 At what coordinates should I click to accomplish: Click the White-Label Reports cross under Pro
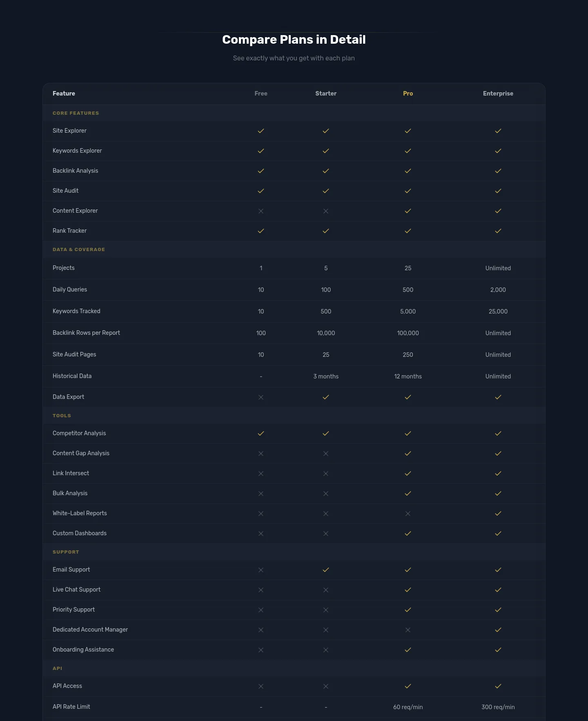pos(408,514)
